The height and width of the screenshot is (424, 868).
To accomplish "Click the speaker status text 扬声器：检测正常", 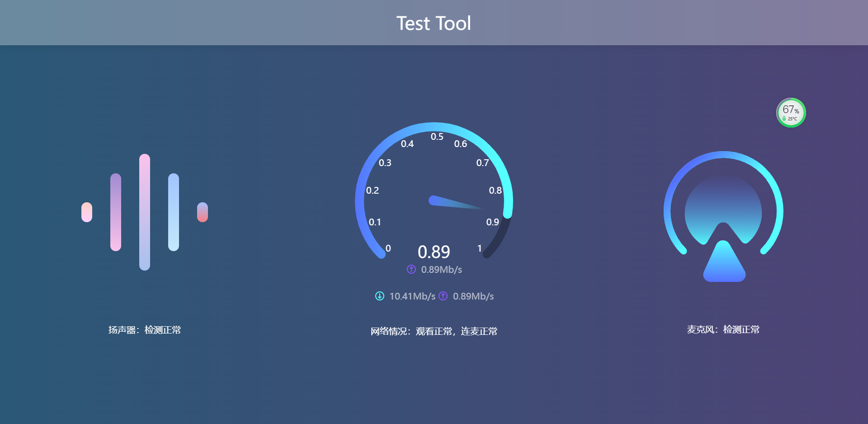I will [x=145, y=330].
